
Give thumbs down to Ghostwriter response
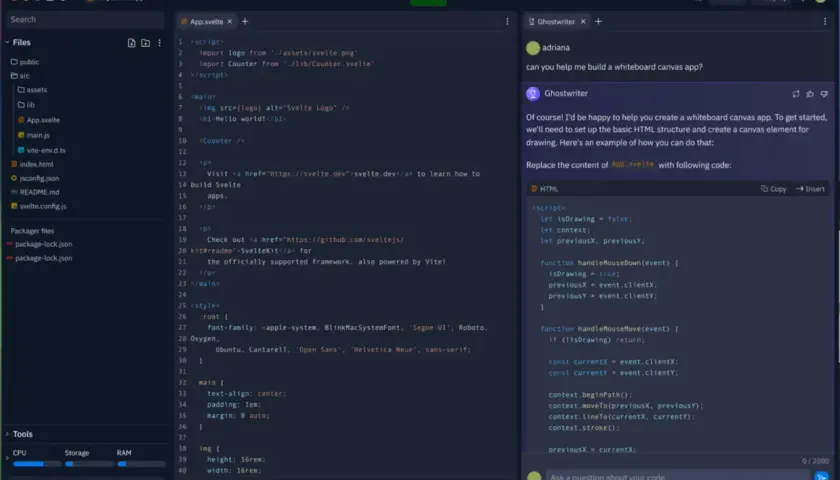(824, 94)
